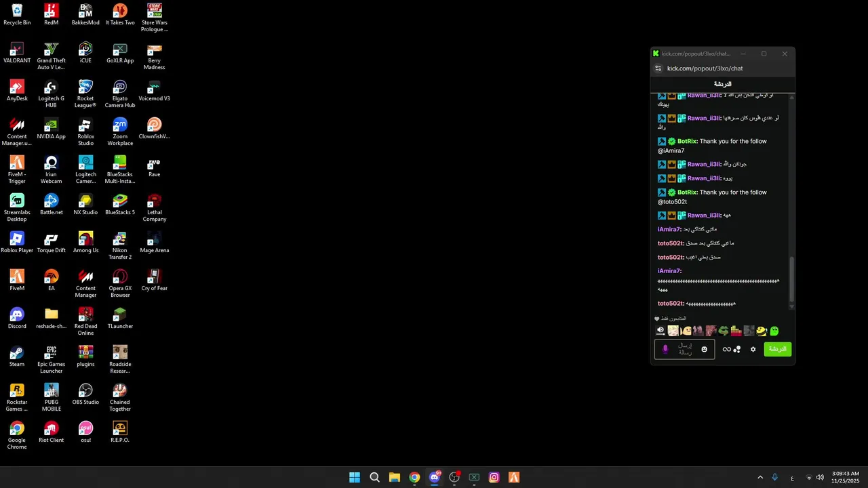The height and width of the screenshot is (488, 868).
Task: Click the @iAmira7 mention in BotRix message
Action: [x=671, y=150]
